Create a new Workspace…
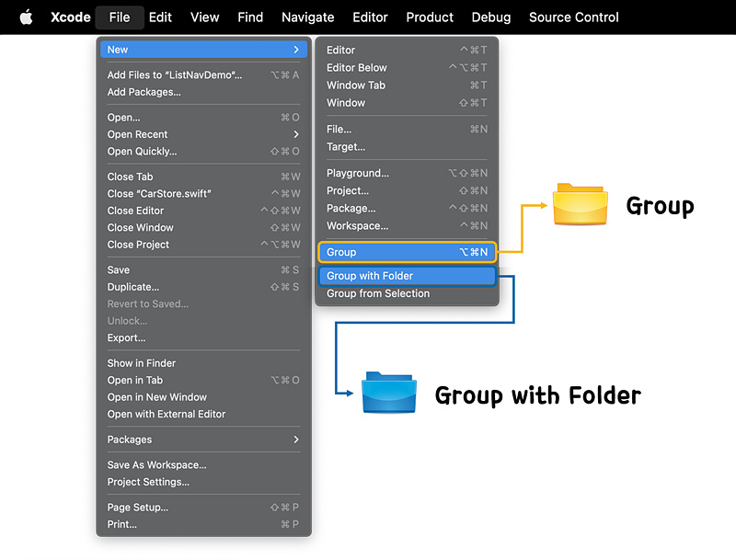The height and width of the screenshot is (560, 736). (x=407, y=225)
